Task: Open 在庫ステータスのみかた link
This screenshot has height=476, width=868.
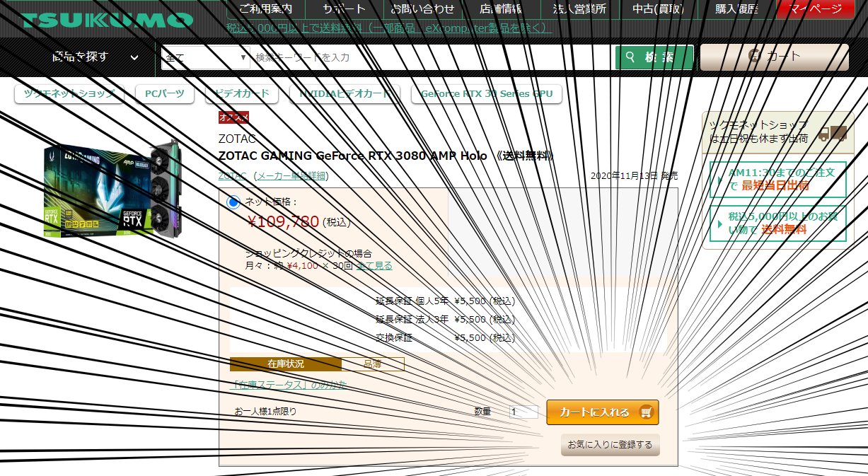Action: coord(290,385)
